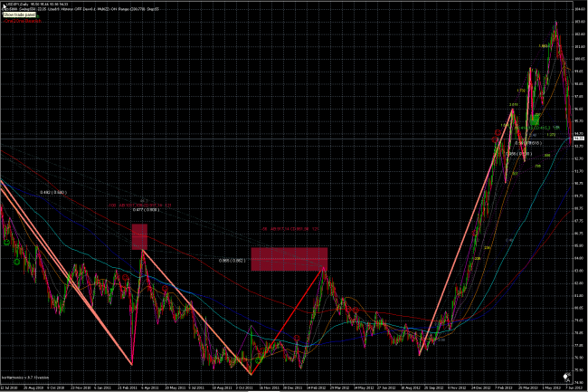Click the green smiley icon near chart start

coord(6,243)
